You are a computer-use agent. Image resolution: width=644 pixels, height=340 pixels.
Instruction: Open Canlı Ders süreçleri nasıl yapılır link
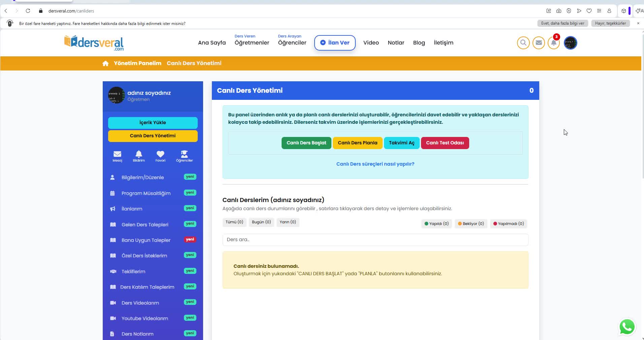click(375, 164)
